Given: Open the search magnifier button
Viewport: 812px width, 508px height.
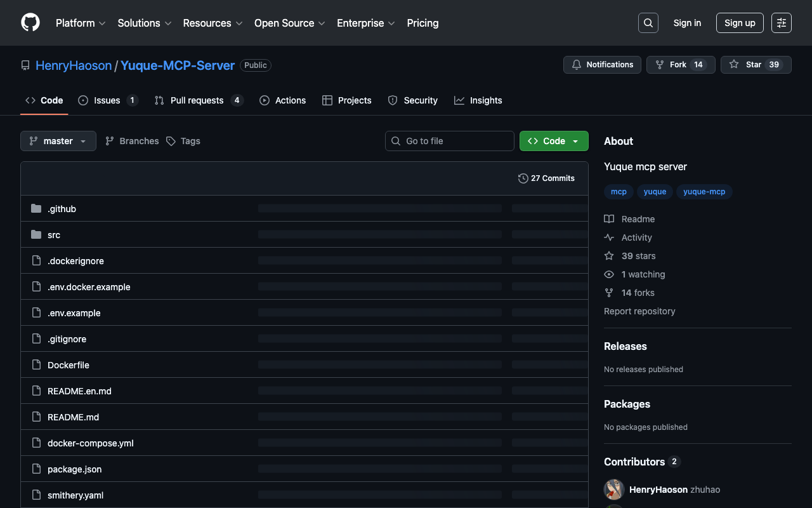Looking at the screenshot, I should tap(648, 23).
